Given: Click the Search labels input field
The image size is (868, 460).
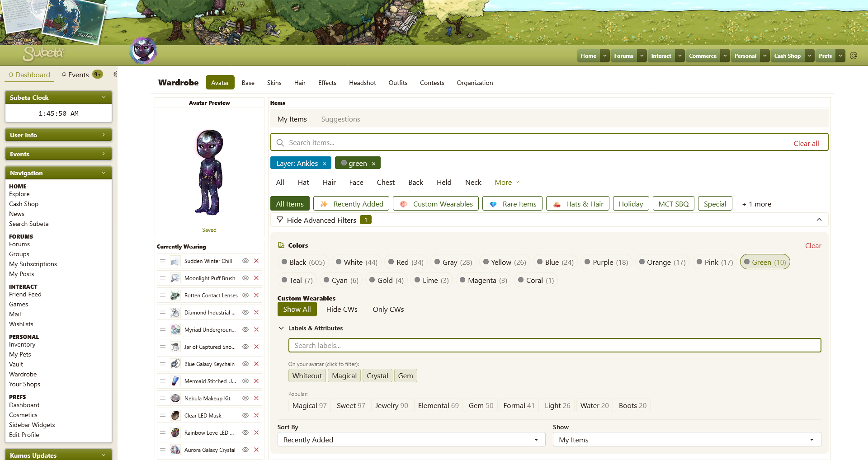Looking at the screenshot, I should (554, 345).
